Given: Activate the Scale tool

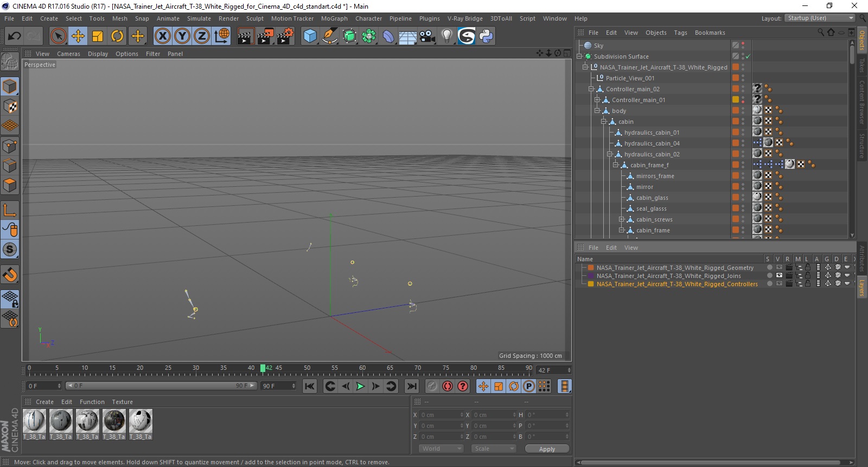Looking at the screenshot, I should point(98,36).
